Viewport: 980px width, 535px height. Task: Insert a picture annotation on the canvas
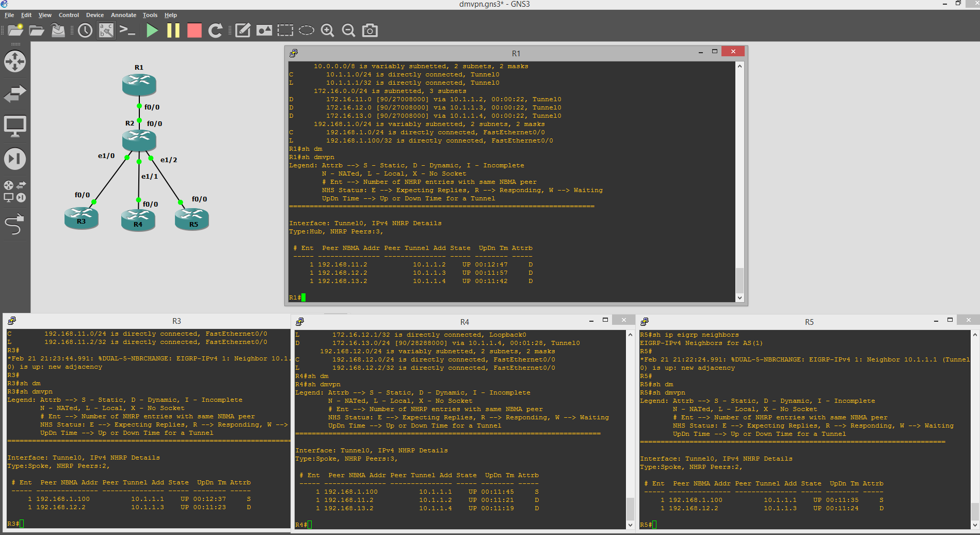(x=265, y=30)
